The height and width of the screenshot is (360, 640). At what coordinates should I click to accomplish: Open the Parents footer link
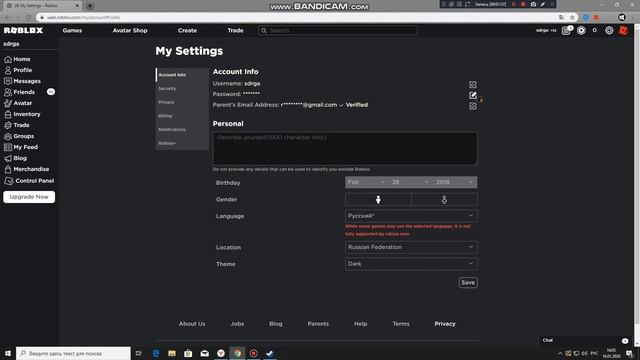318,324
